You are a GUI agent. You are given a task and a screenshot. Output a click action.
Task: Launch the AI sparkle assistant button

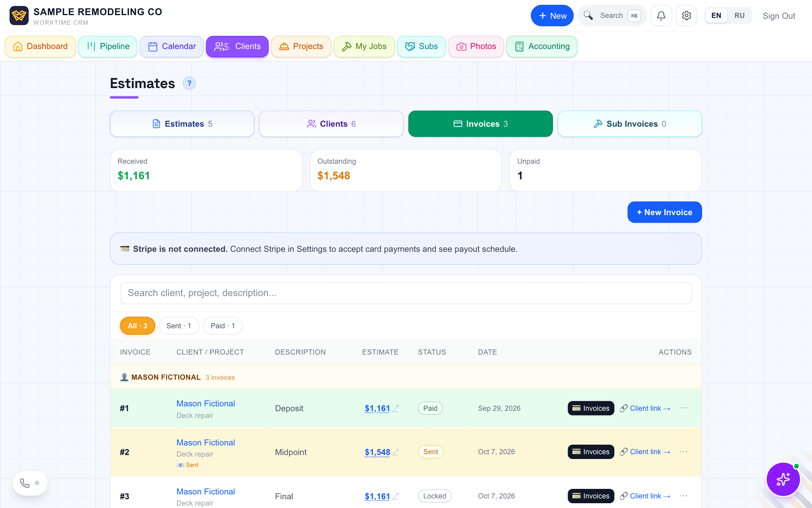[783, 479]
